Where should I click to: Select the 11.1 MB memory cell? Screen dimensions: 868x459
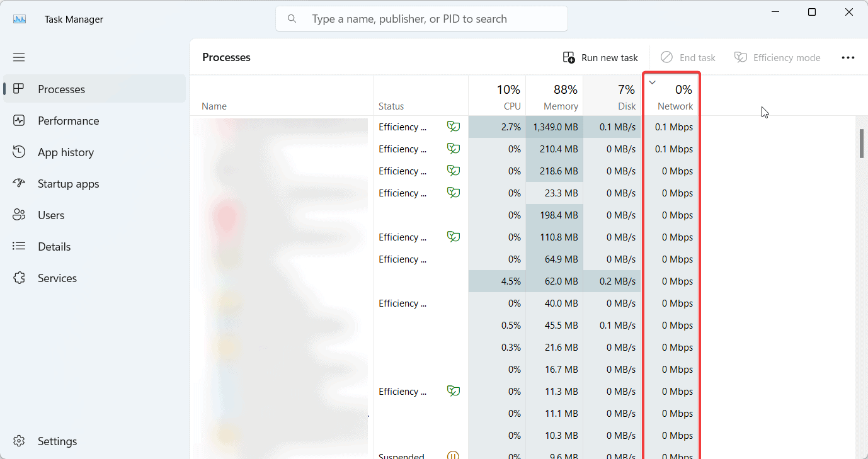tap(554, 414)
